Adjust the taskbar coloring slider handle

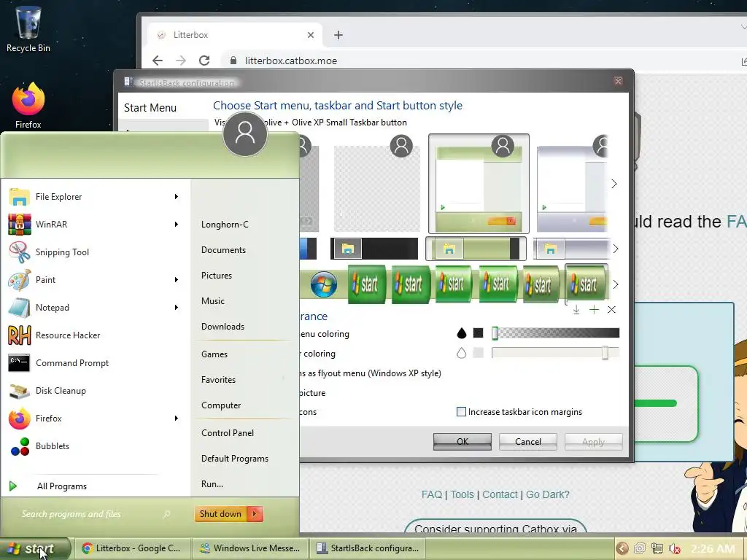tap(605, 353)
